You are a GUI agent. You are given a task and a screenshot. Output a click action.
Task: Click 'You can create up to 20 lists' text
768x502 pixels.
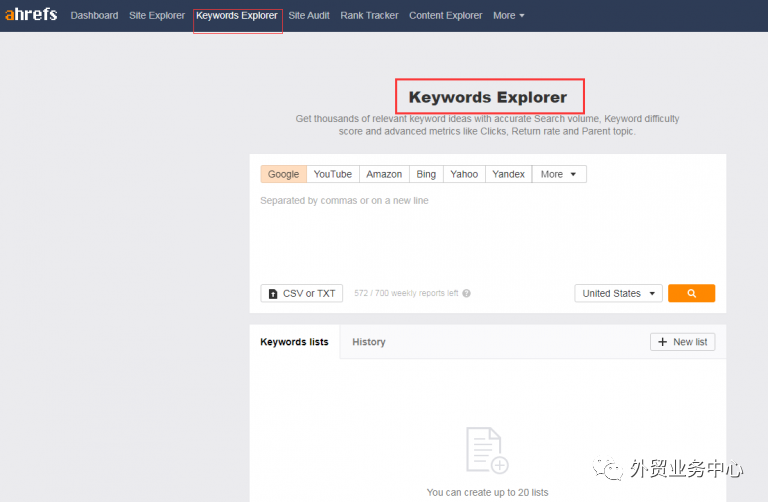pos(487,492)
